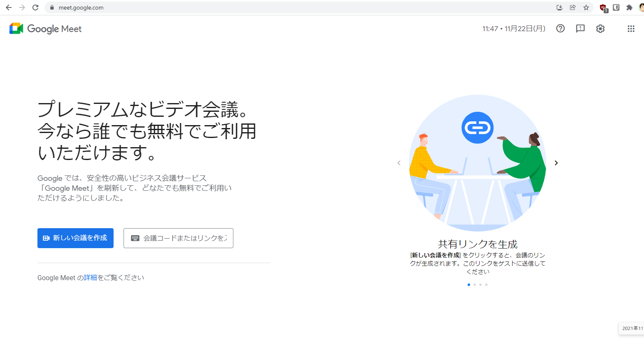Select the third carousel dot indicator
Viewport: 644px width, 340px height.
(x=481, y=285)
